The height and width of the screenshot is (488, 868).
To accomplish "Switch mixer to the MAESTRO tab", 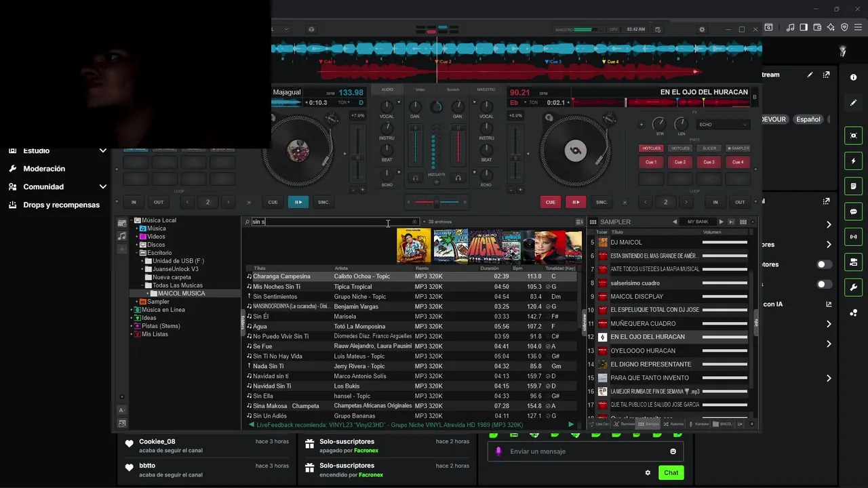I will [486, 89].
